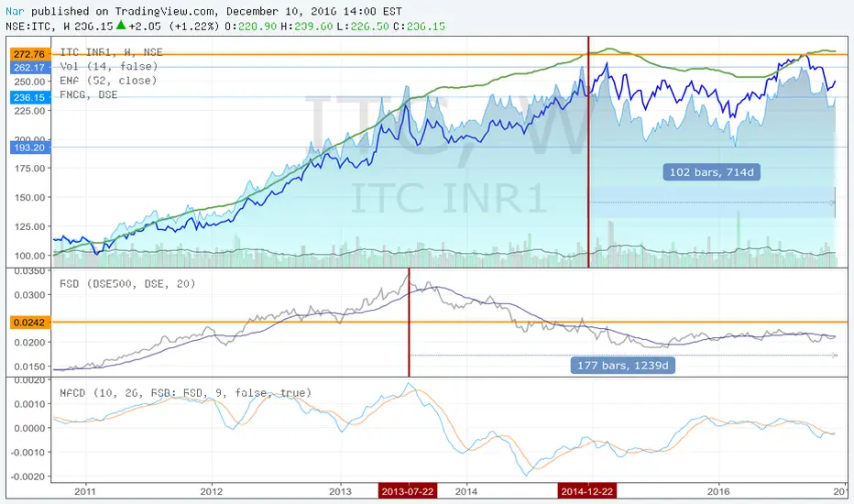
Task: Click the 225.00 price axis label
Action: [x=30, y=111]
